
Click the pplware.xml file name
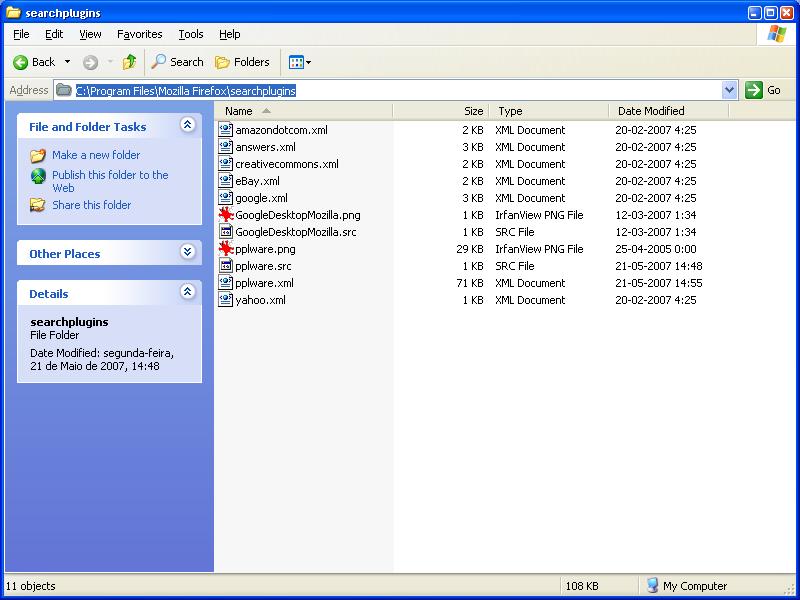click(x=264, y=283)
